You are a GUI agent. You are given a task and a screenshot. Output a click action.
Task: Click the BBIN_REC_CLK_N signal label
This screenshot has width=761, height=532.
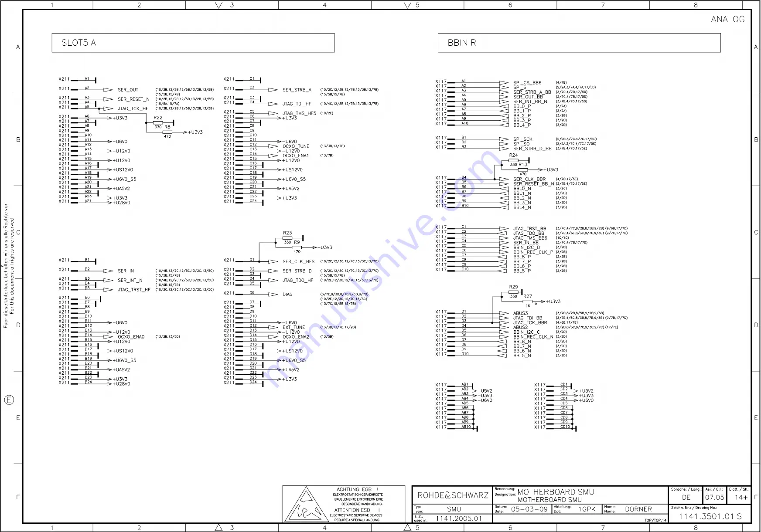(x=533, y=337)
